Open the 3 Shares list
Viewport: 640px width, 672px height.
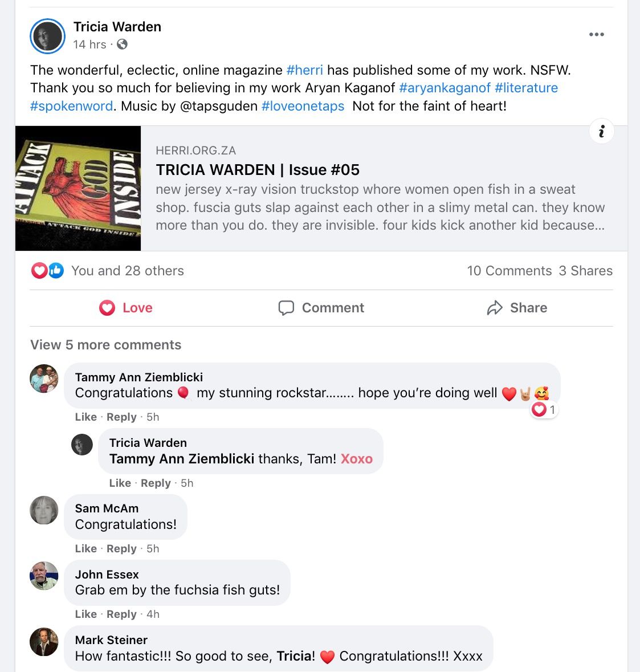[x=586, y=270]
